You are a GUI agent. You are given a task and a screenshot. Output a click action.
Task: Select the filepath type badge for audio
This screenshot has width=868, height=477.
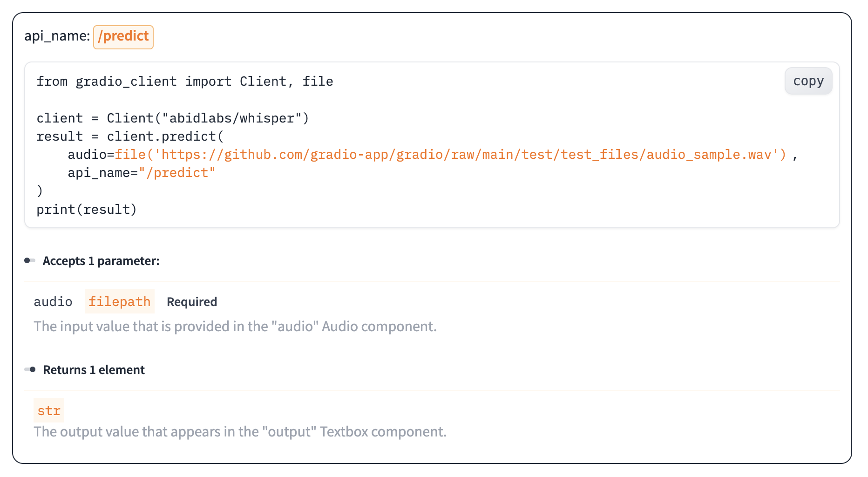[119, 301]
